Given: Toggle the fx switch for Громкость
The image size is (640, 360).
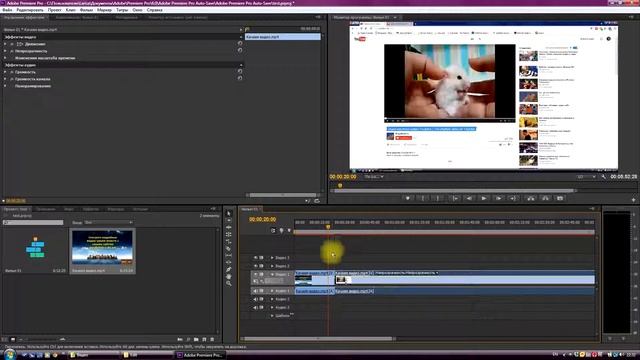Looking at the screenshot, I should tap(12, 72).
